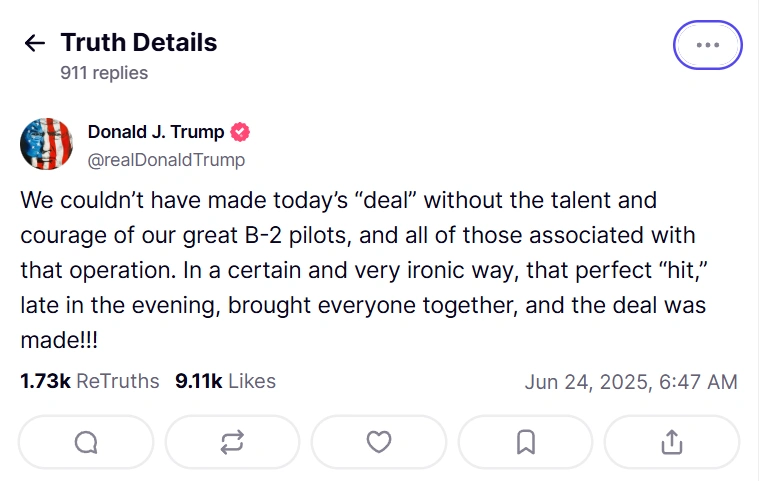This screenshot has width=767, height=481.
Task: Click the Jun 24, 2025 timestamp
Action: (631, 382)
